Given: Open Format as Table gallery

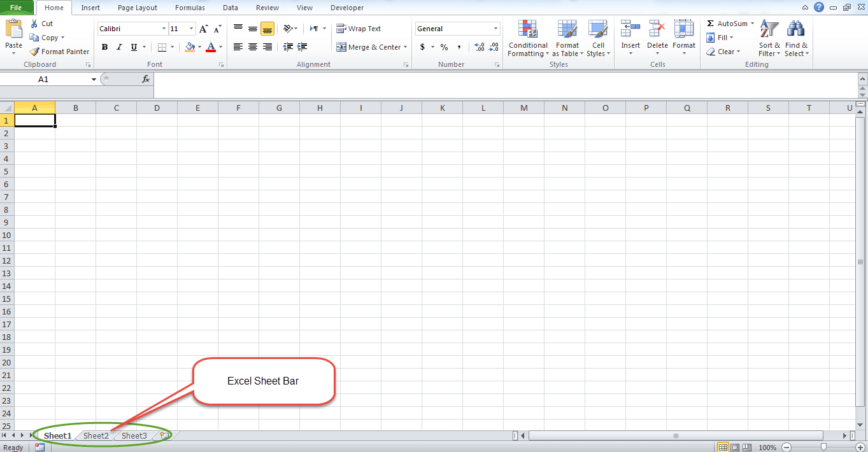Looking at the screenshot, I should click(x=567, y=38).
